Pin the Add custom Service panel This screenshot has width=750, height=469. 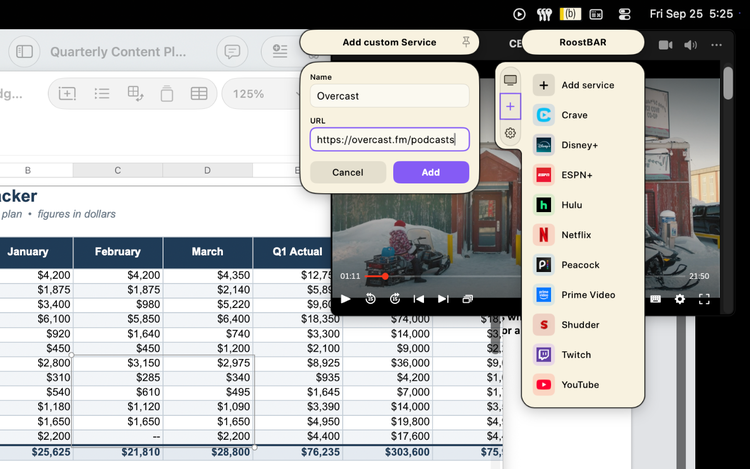pyautogui.click(x=466, y=42)
